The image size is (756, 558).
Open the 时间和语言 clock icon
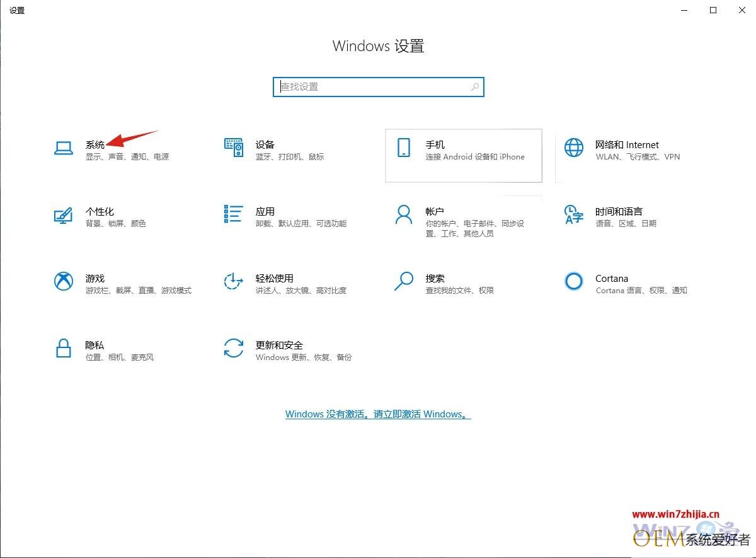click(574, 214)
